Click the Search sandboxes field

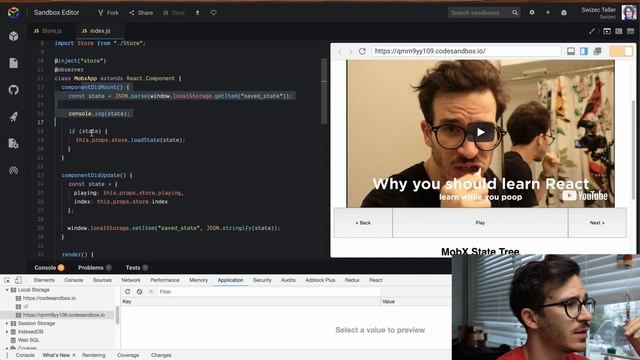coord(479,13)
